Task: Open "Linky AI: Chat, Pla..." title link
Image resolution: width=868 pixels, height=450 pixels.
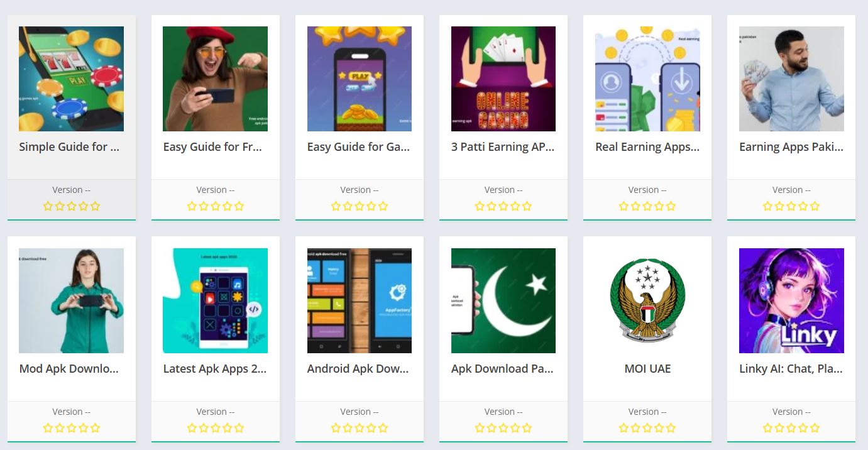Action: 791,369
